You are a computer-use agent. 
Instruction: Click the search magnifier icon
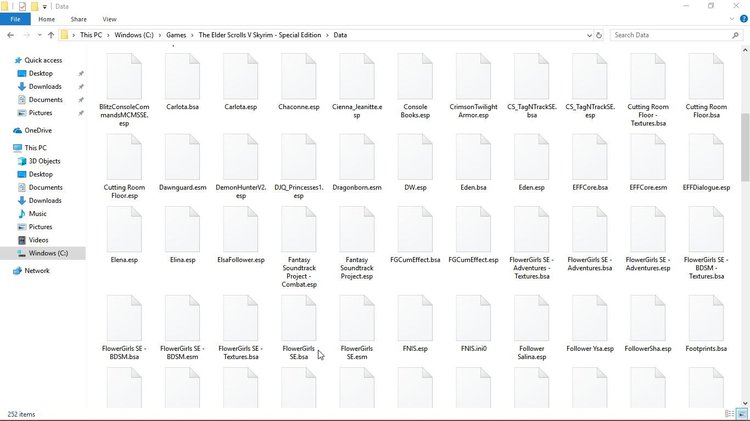click(x=735, y=35)
